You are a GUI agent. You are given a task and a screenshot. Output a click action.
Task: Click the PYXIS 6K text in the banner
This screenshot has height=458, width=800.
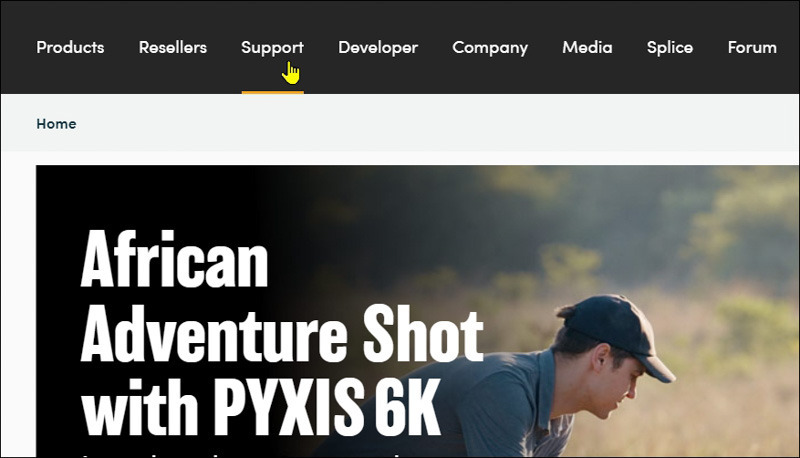pos(327,406)
